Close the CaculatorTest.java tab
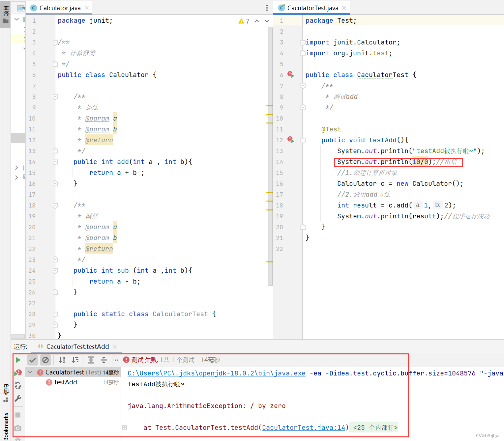Viewport: 504px width, 441px height. [344, 8]
